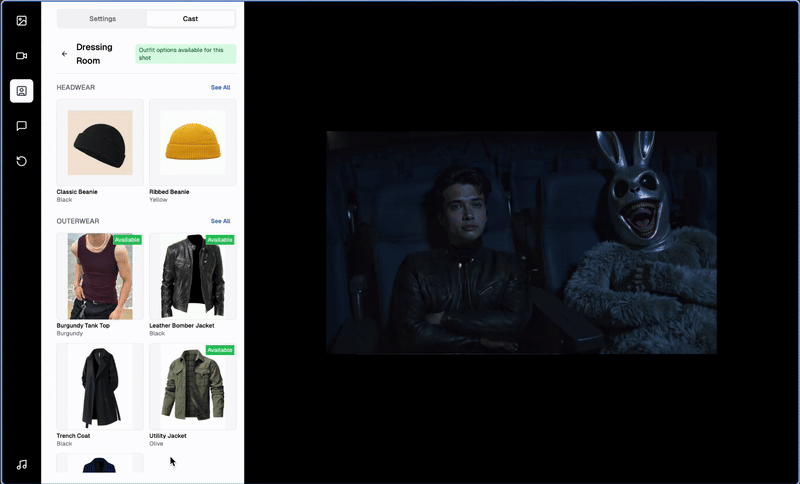
Task: Click the "Leather Bomber Jacket" label
Action: [182, 325]
